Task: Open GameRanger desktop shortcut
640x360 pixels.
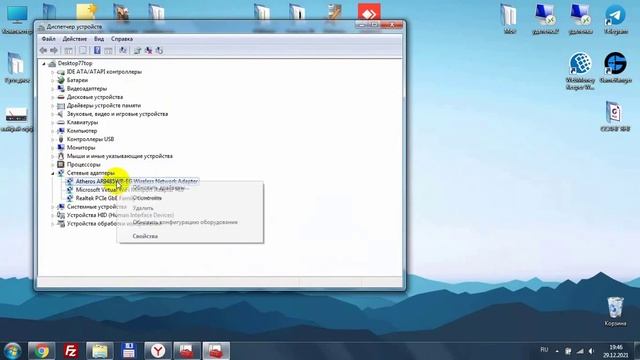Action: 616,67
